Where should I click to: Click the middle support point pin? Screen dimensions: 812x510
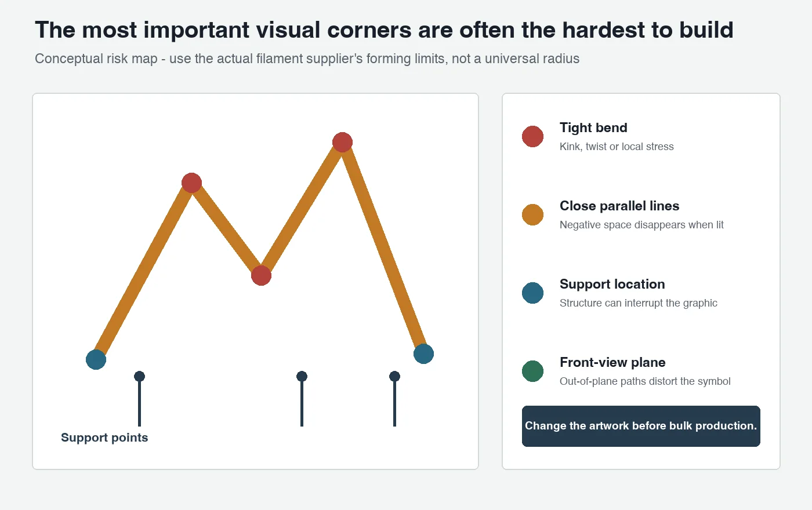coord(302,399)
